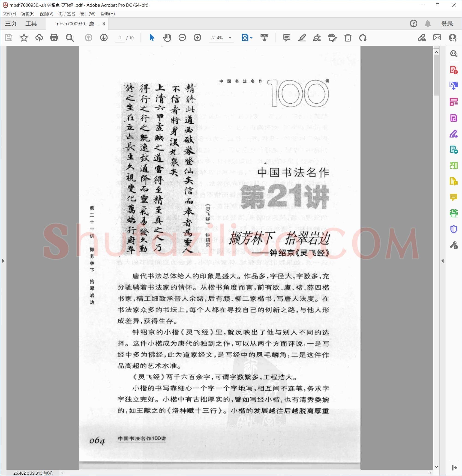
Task: Open notifications bell icon
Action: (428, 24)
